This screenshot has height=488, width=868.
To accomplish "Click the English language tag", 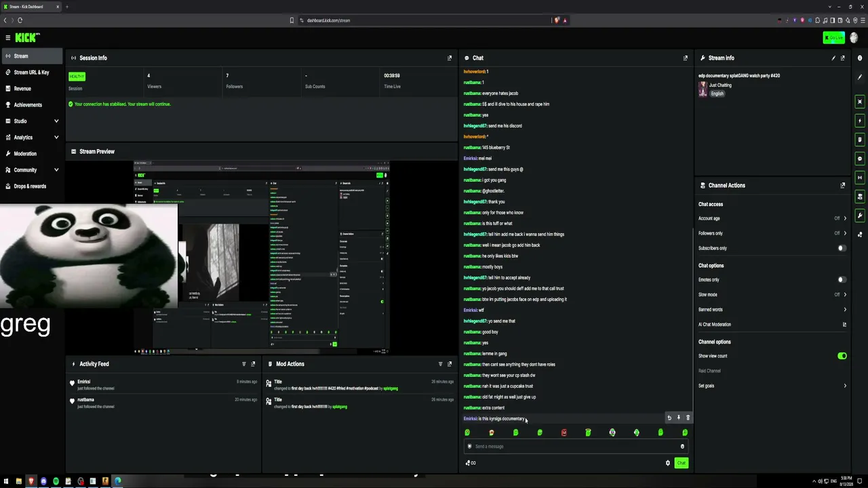I will (717, 94).
